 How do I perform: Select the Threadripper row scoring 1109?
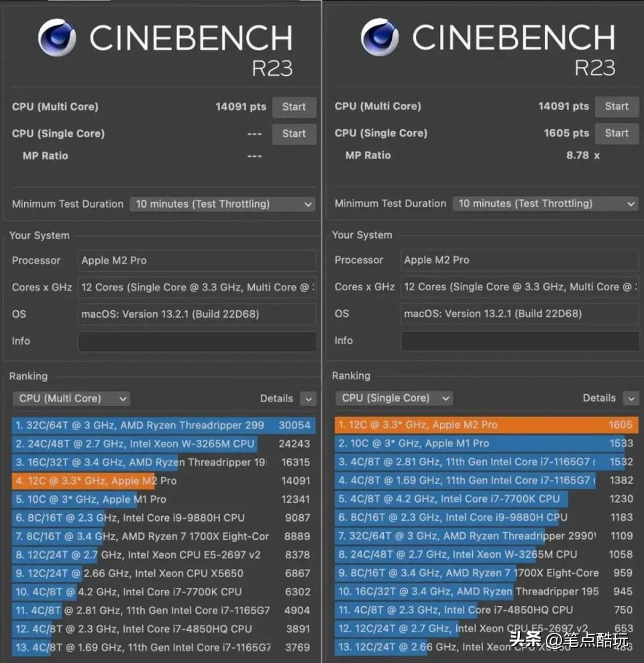click(x=486, y=536)
